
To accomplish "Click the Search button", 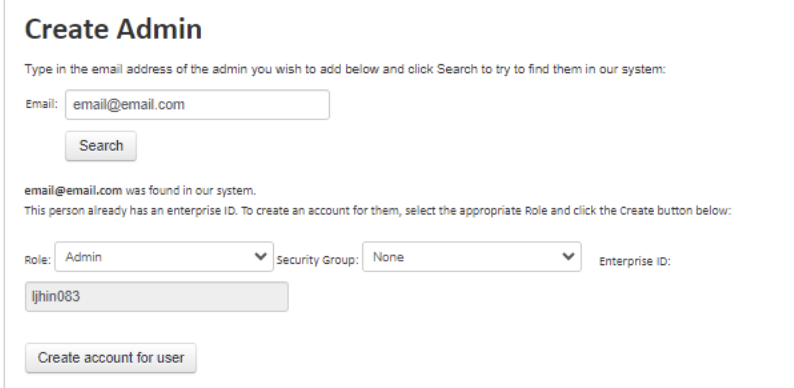I will coord(101,146).
